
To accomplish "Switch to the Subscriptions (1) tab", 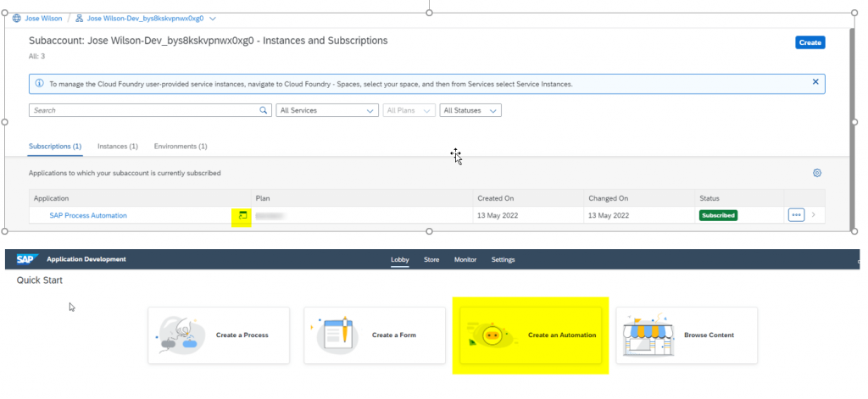I will (x=55, y=147).
